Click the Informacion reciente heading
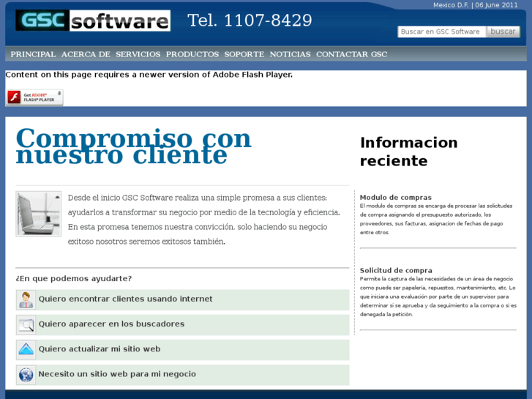Screen dimensions: 532x399 click(x=409, y=152)
